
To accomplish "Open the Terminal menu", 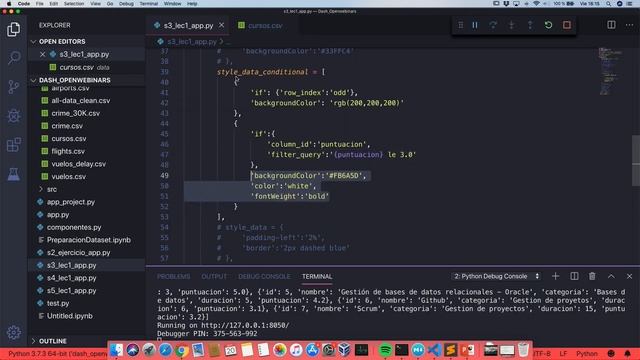I will click(149, 4).
